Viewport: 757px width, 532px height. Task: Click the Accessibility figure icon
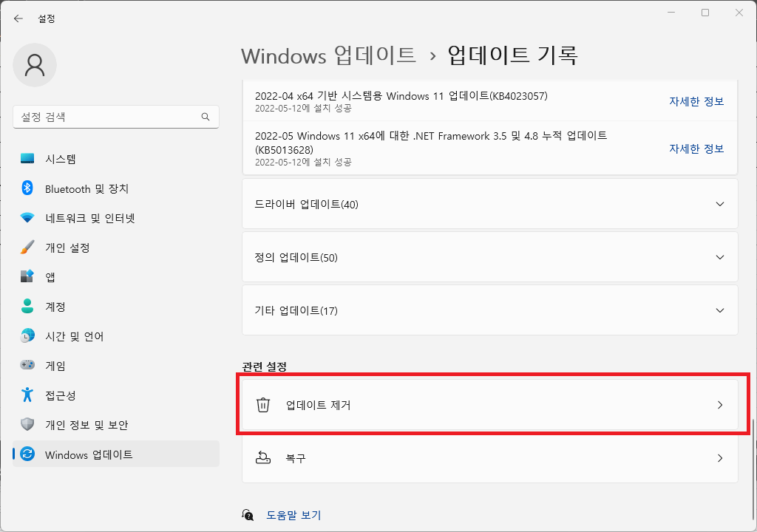pyautogui.click(x=27, y=395)
